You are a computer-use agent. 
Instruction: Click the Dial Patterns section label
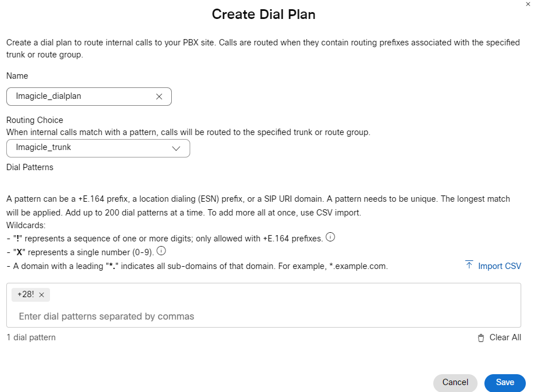[30, 167]
